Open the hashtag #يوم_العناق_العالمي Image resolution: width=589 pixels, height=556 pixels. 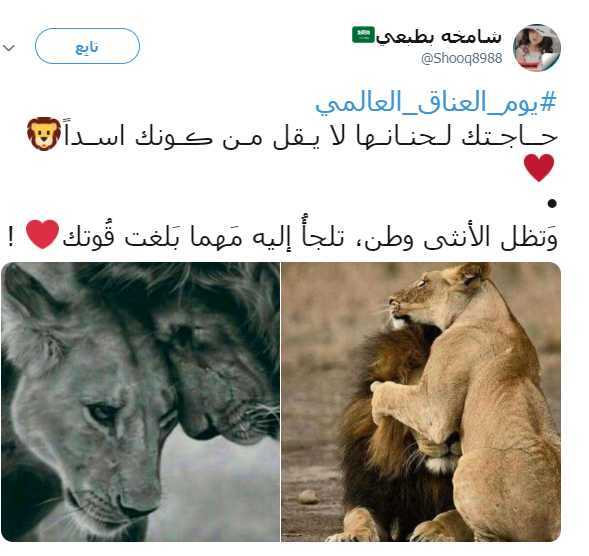[x=436, y=102]
